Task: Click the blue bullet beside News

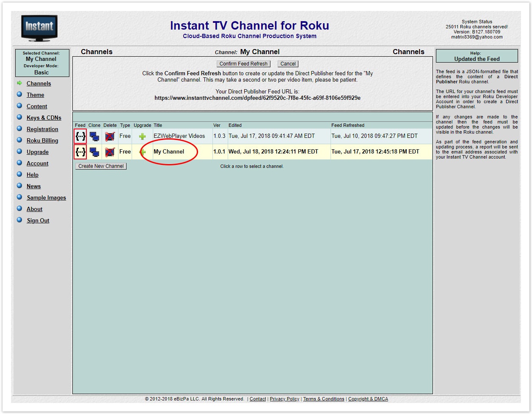Action: pyautogui.click(x=19, y=186)
